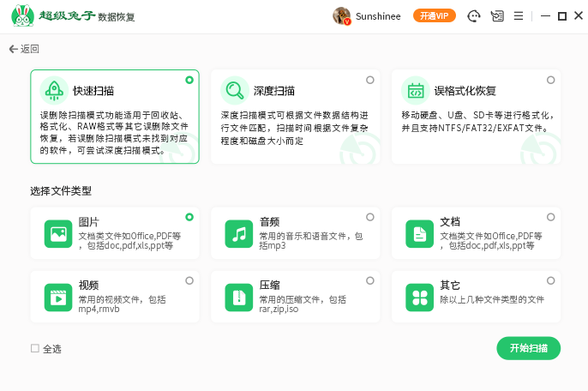The width and height of the screenshot is (588, 391).
Task: Click the 误格式化恢复 calendar code icon
Action: 416,90
